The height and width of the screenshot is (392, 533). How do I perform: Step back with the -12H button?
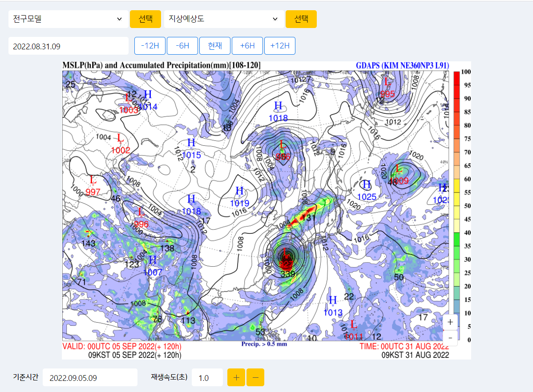[150, 46]
